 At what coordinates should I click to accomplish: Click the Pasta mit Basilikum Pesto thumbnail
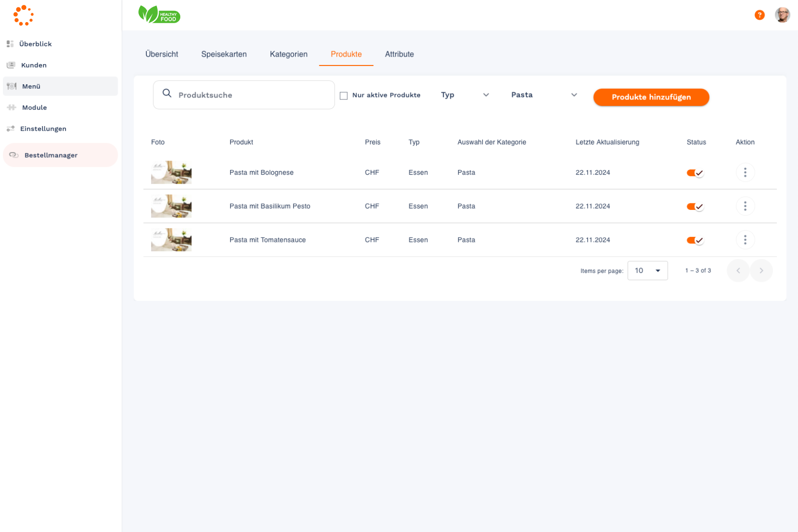tap(171, 206)
